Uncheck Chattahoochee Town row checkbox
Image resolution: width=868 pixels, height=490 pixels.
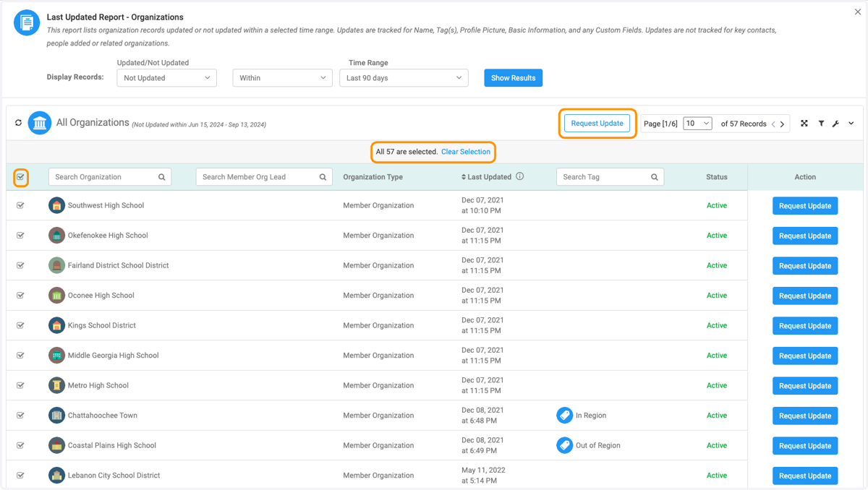coord(20,416)
